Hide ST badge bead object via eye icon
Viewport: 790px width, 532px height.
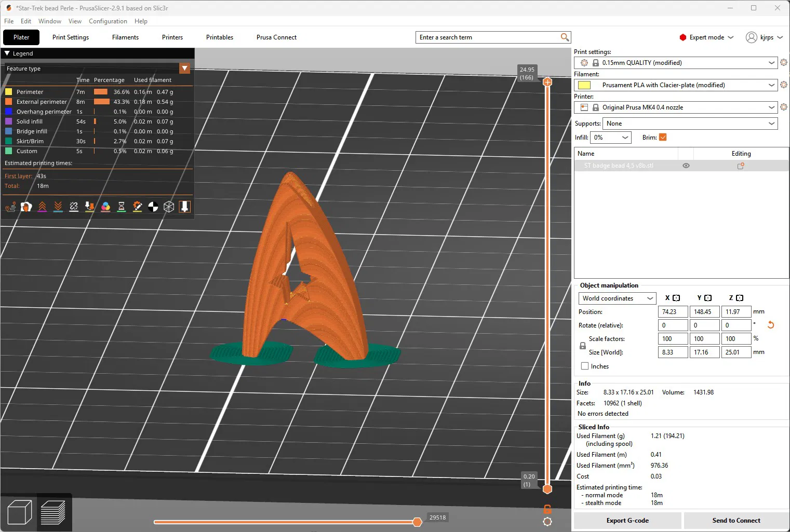pyautogui.click(x=686, y=166)
